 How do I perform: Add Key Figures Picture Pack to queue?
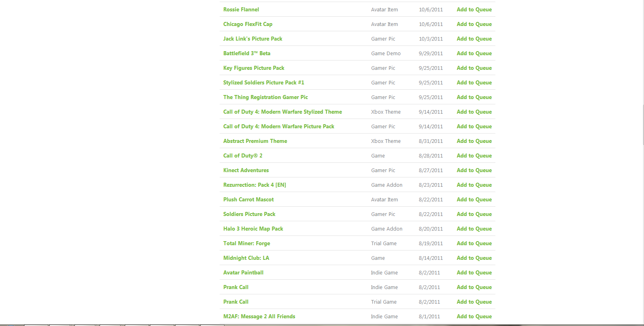click(474, 68)
